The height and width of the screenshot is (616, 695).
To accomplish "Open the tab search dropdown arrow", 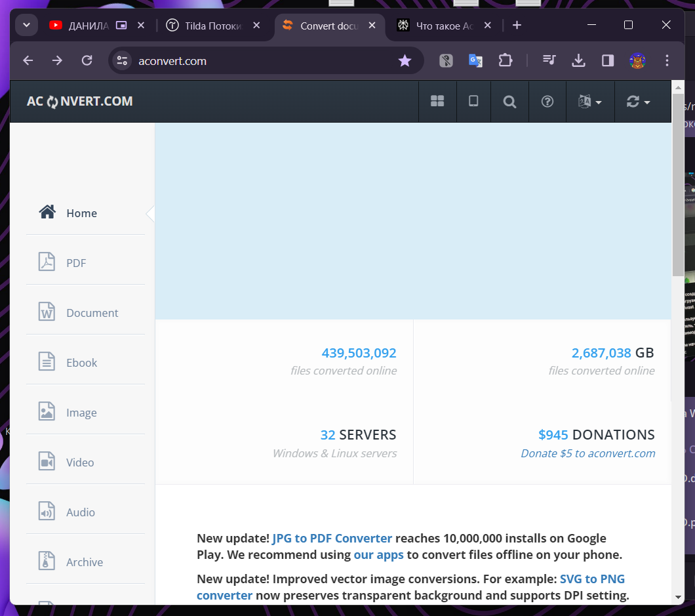I will click(x=27, y=26).
